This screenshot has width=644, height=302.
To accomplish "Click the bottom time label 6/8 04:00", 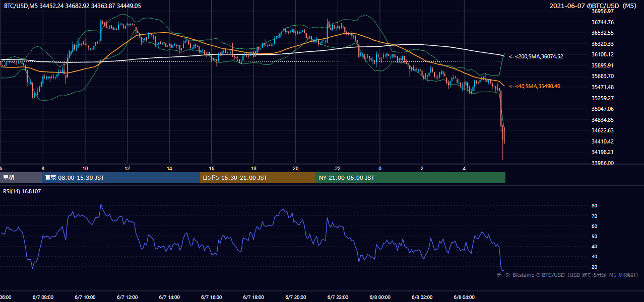I will pyautogui.click(x=465, y=297).
